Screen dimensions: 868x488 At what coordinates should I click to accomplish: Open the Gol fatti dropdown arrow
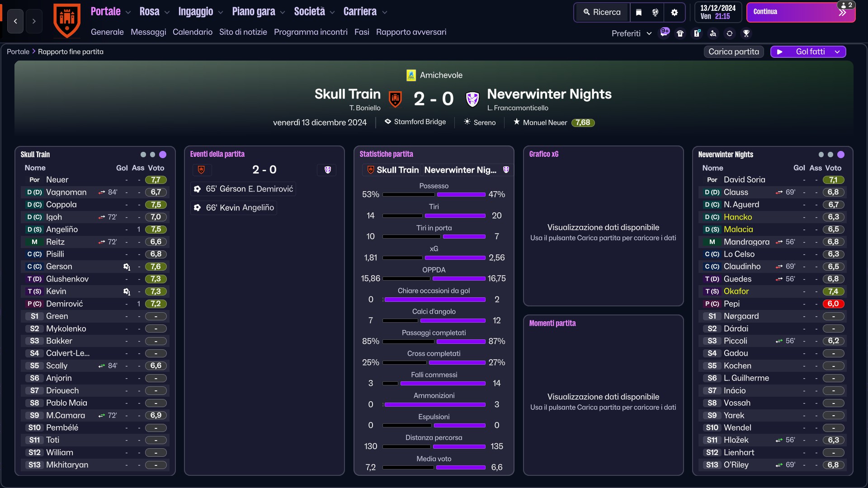(x=837, y=52)
